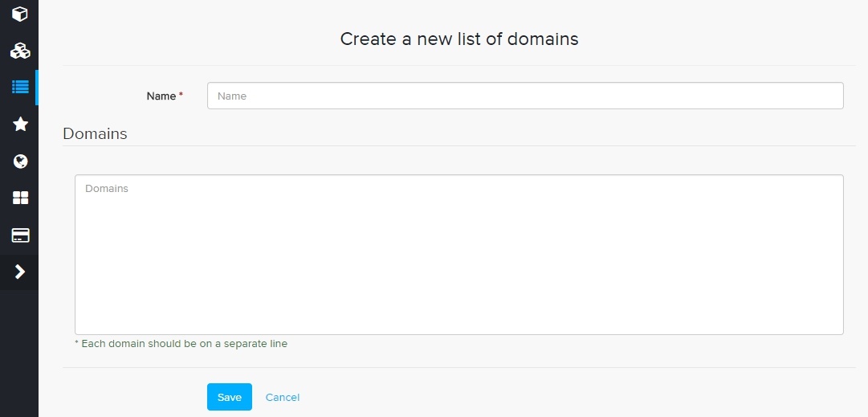The height and width of the screenshot is (417, 868).
Task: Click the "Domains" section heading
Action: (95, 134)
